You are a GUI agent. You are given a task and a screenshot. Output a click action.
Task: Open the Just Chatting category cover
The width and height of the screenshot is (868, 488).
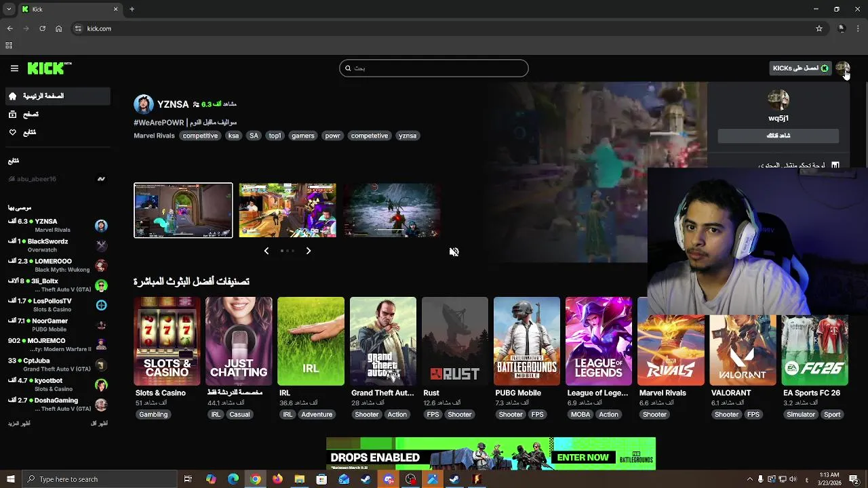pyautogui.click(x=239, y=341)
